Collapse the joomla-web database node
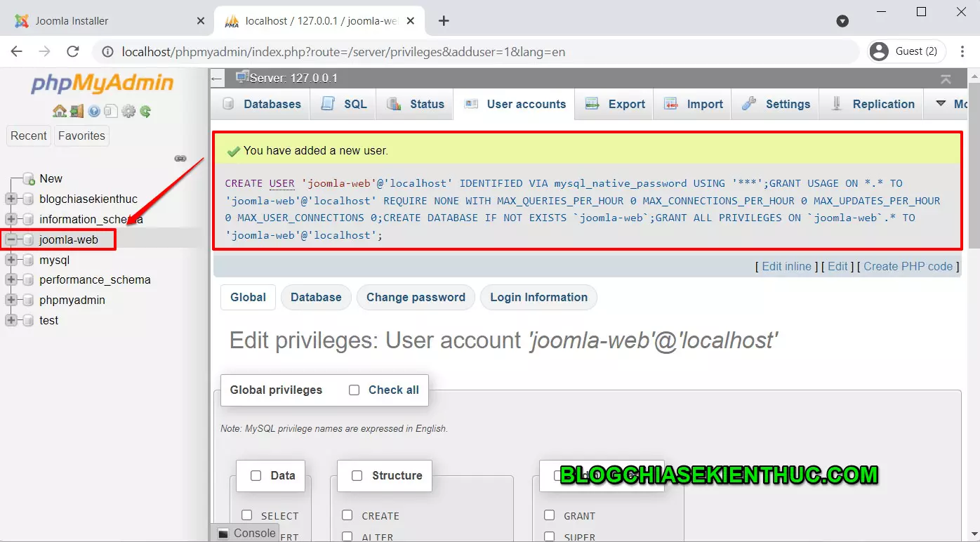The image size is (980, 542). coord(11,240)
